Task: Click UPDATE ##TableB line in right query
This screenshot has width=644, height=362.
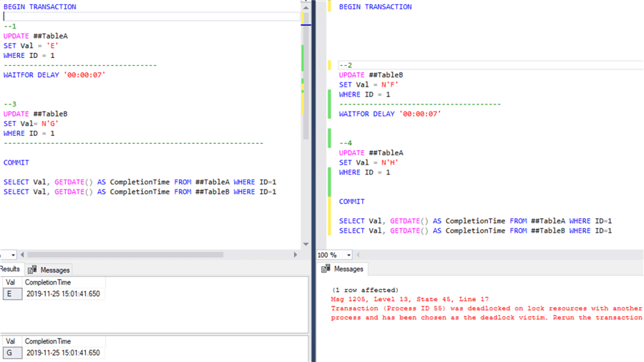Action: (371, 75)
